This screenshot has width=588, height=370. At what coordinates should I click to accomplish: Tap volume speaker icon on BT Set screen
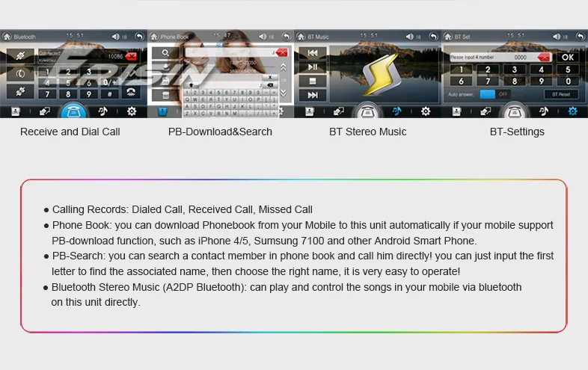point(557,37)
